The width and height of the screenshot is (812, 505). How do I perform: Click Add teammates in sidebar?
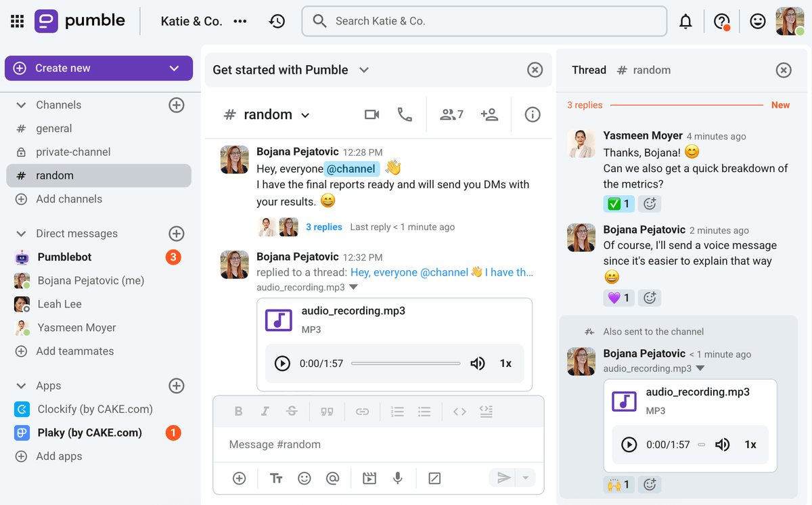74,351
